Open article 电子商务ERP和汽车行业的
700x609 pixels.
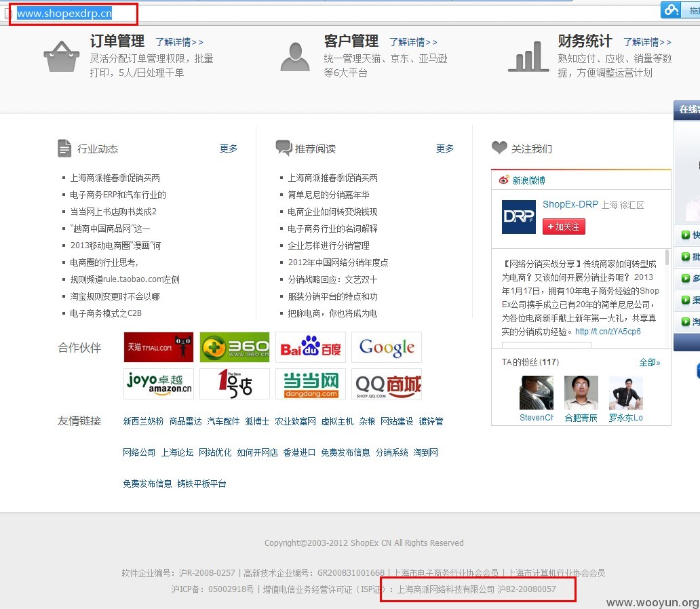pyautogui.click(x=118, y=195)
